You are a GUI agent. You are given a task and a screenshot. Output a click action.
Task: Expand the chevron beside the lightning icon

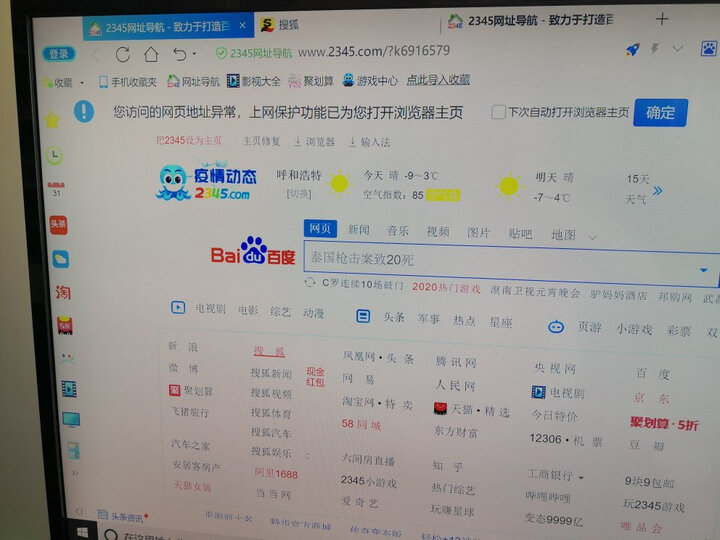[678, 48]
